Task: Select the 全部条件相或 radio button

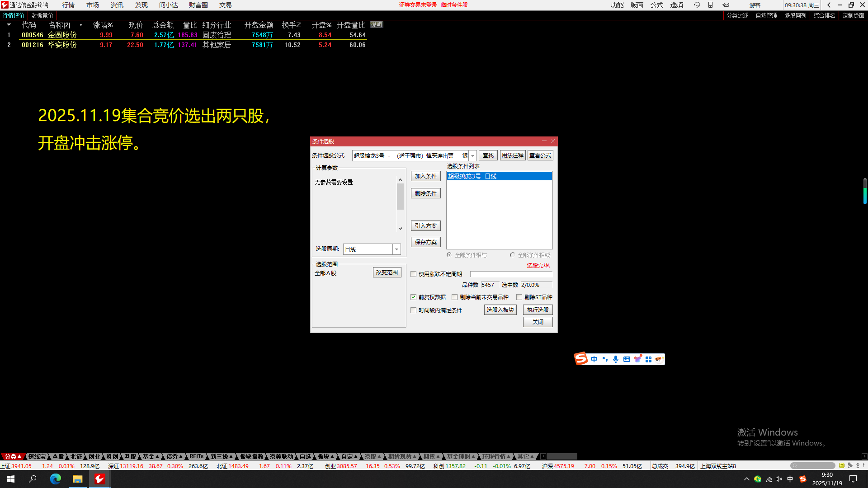Action: click(x=512, y=255)
